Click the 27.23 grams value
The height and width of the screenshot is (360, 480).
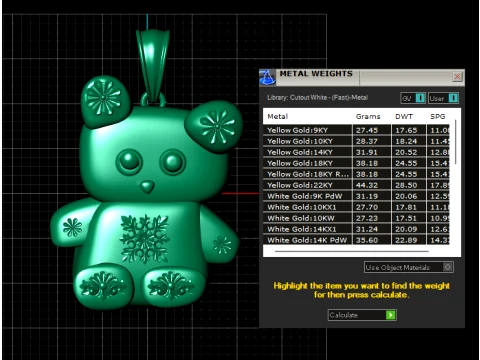367,218
